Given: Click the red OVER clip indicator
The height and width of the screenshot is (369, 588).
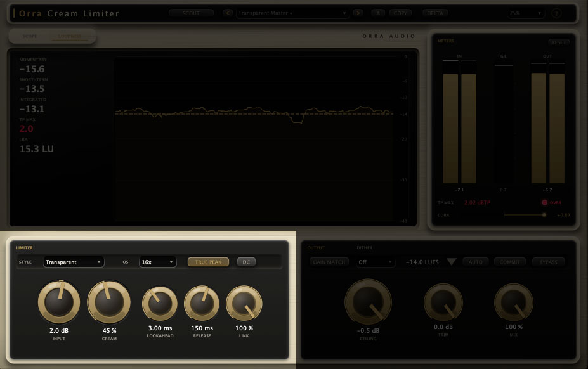Looking at the screenshot, I should click(x=551, y=202).
